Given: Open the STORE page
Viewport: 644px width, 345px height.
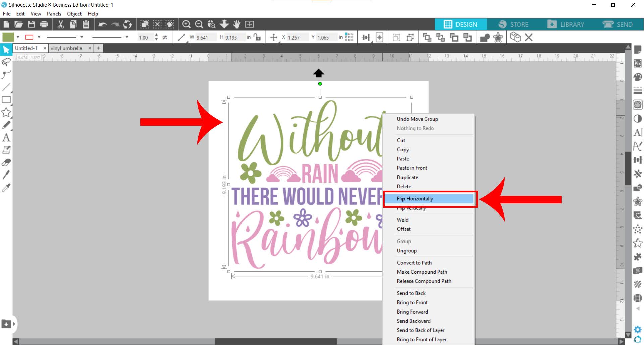Looking at the screenshot, I should (518, 24).
